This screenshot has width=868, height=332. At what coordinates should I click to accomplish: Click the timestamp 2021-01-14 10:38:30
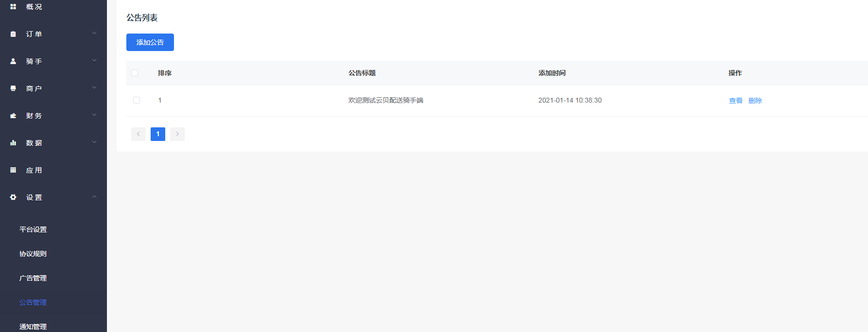[x=570, y=100]
